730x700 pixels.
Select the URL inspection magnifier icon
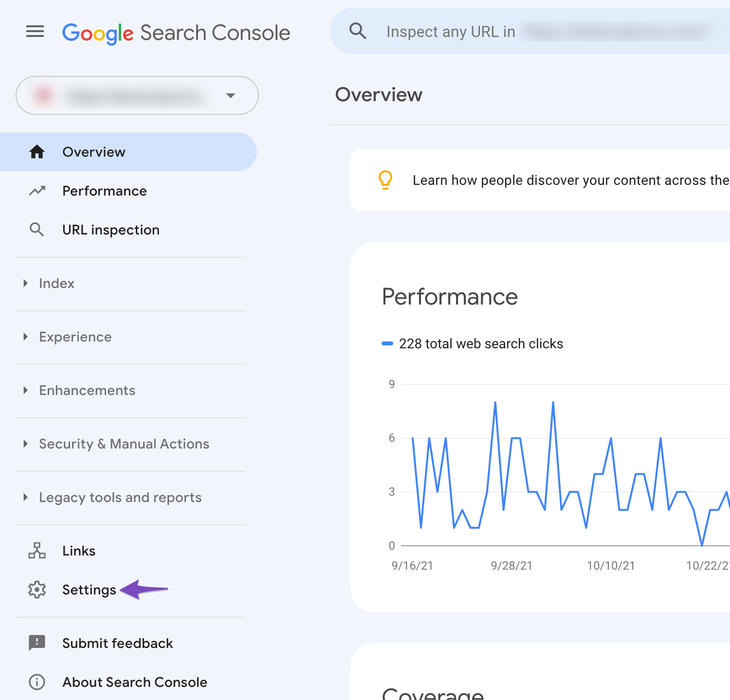click(36, 229)
